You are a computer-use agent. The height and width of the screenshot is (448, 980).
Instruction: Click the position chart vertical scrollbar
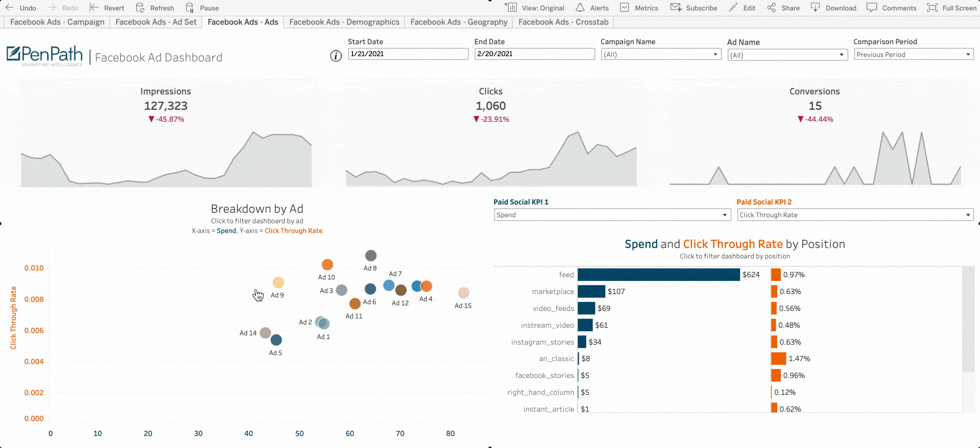(x=969, y=319)
